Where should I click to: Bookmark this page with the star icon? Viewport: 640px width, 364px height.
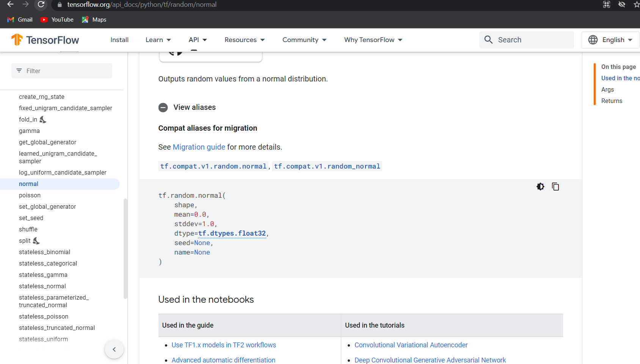(637, 5)
